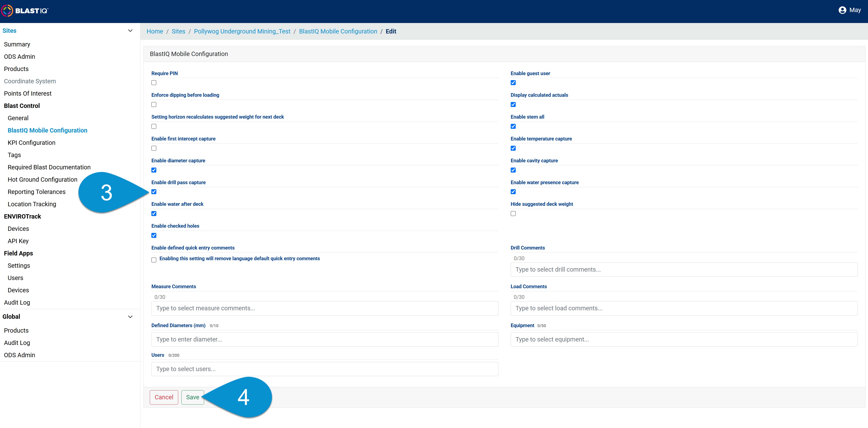The width and height of the screenshot is (868, 428).
Task: Open Devices under ENVIROTrack
Action: (x=18, y=229)
